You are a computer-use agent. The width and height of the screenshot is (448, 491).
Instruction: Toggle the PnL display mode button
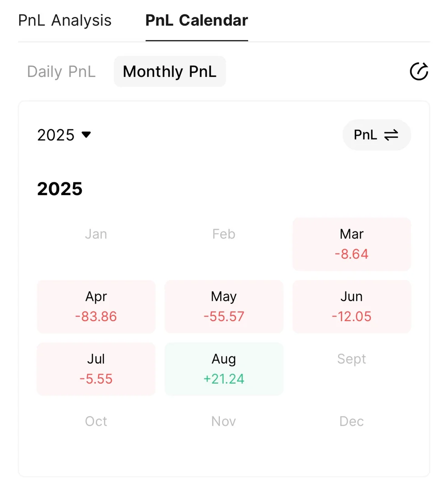tap(376, 135)
